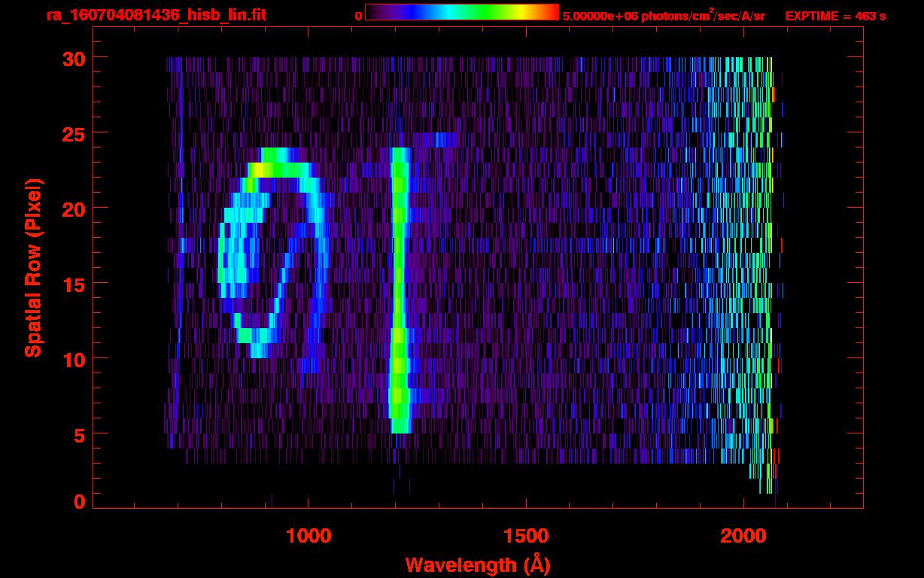Click the EXPTIME = 463 s label
The height and width of the screenshot is (578, 924).
[835, 16]
